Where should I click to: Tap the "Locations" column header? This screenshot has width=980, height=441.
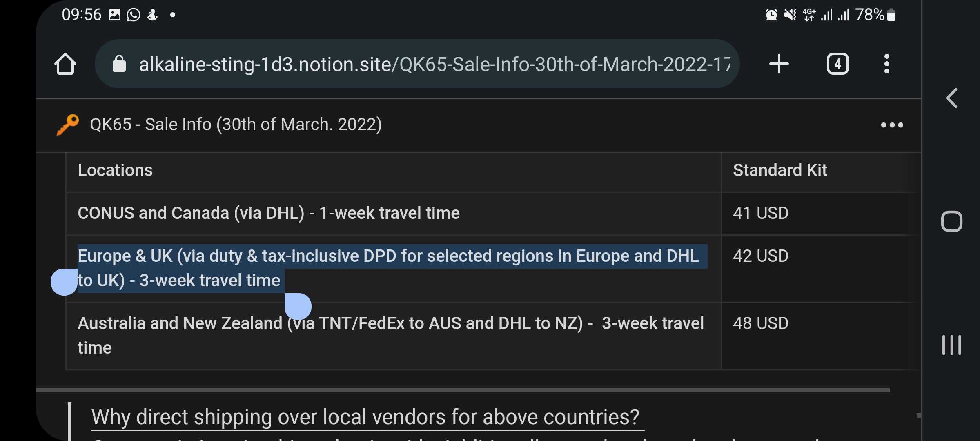(x=115, y=170)
